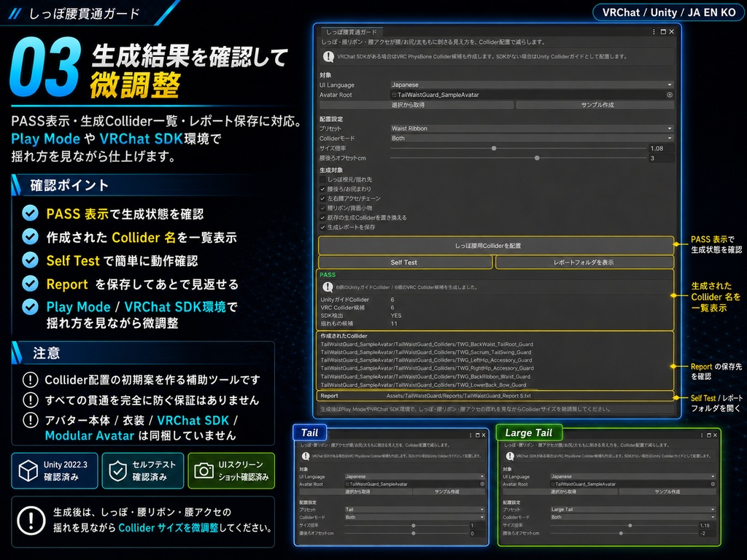Click 腰後ろオフセットcm slider handle in green Large Tail window
Screen dimensions: 747x560
[x=621, y=533]
